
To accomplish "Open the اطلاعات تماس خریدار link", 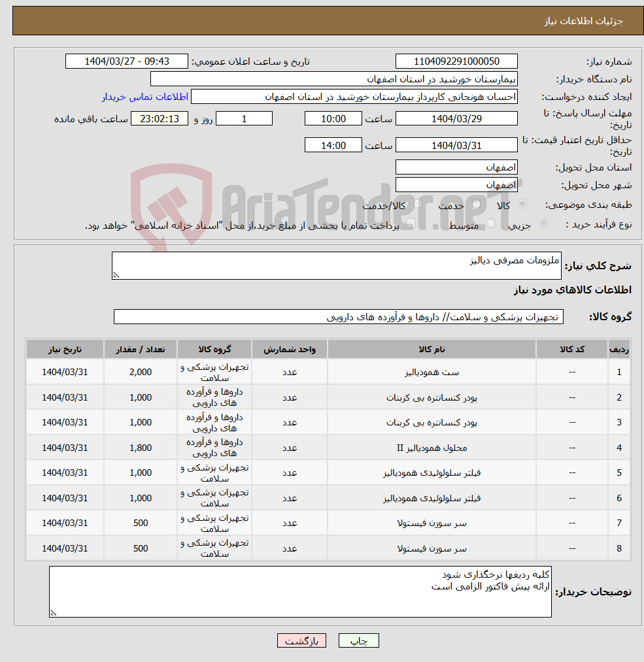I will click(x=145, y=97).
